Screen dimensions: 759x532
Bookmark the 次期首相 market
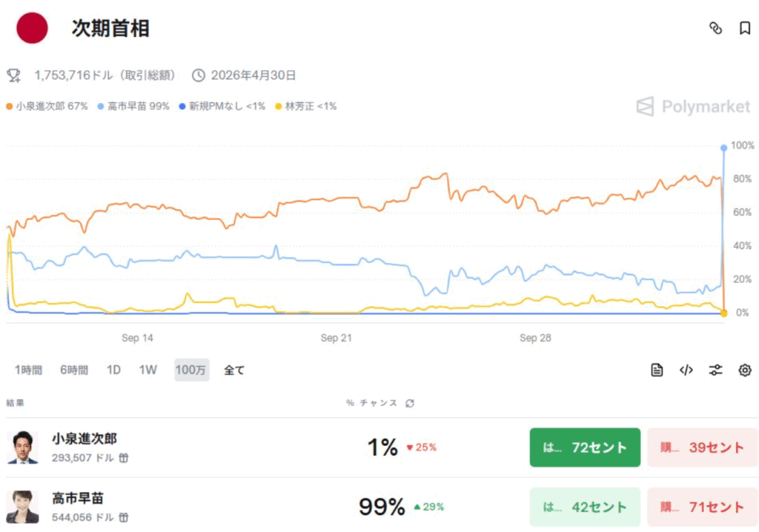point(745,28)
